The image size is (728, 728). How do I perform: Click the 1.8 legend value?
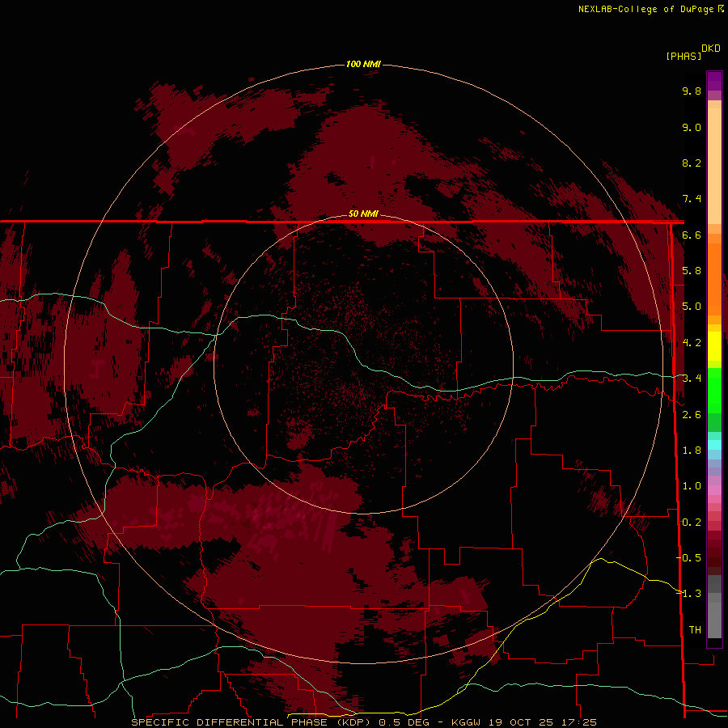click(692, 451)
